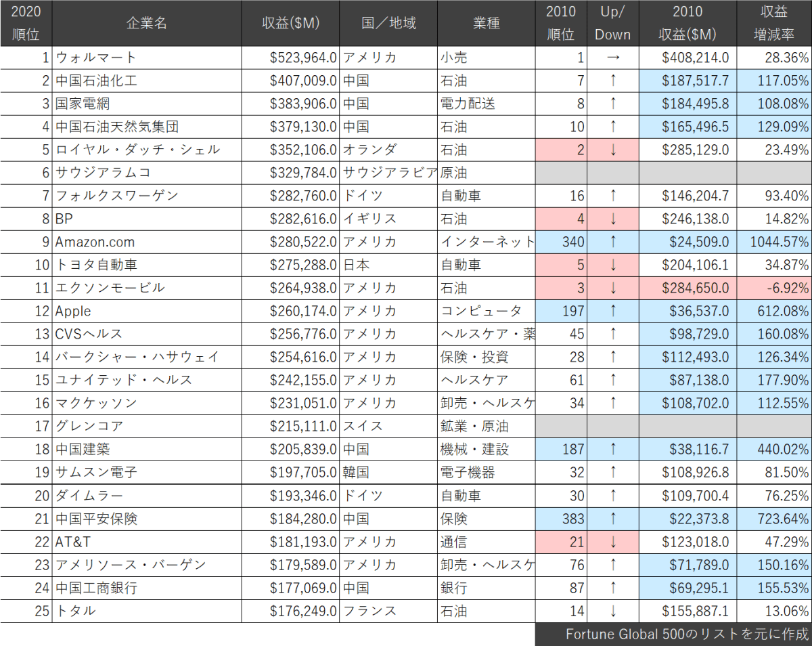Screen dimensions: 812x646
Task: Click the サウジアラムコ cell
Action: coord(146,173)
